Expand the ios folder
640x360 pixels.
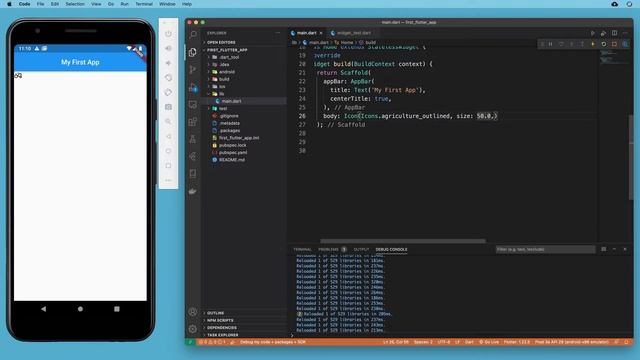(x=222, y=87)
